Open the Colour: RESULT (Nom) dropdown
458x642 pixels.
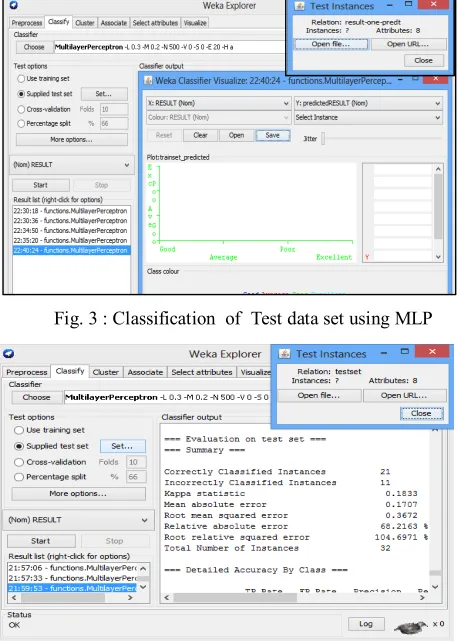tap(219, 118)
